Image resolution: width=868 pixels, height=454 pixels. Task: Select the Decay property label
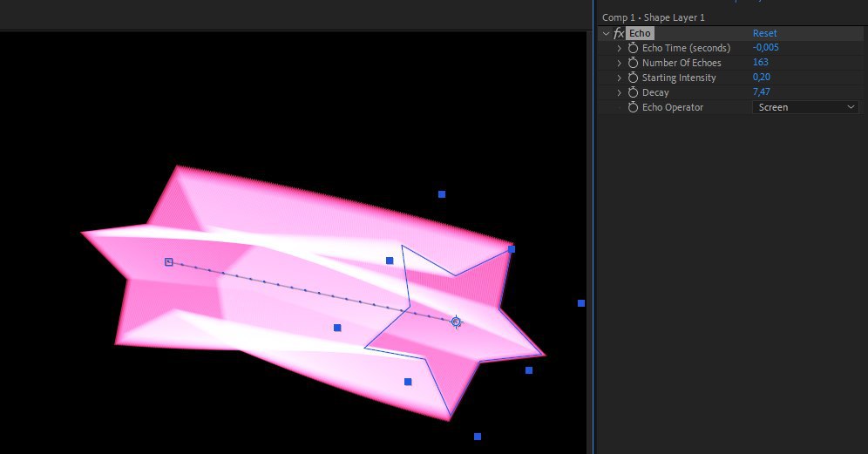[x=655, y=92]
